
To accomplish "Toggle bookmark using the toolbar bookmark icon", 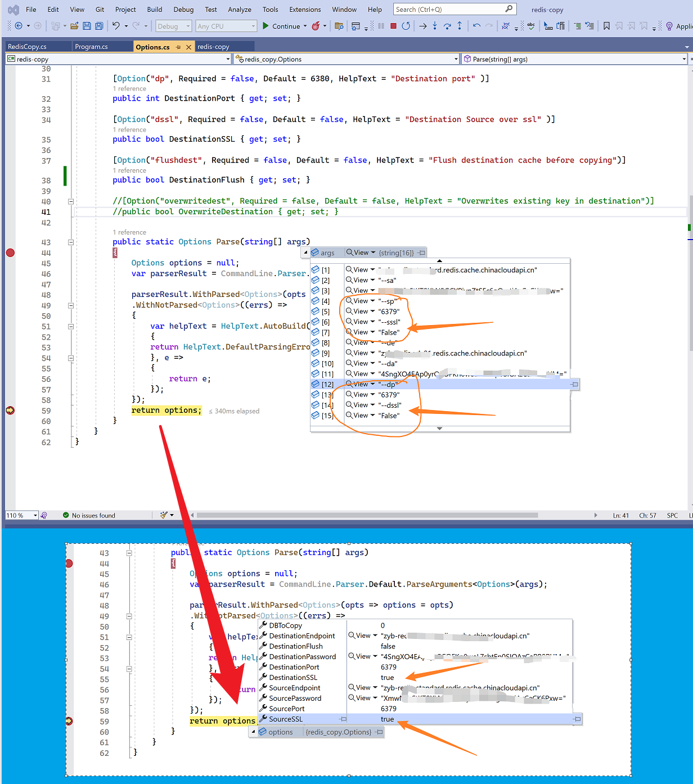I will click(x=606, y=26).
